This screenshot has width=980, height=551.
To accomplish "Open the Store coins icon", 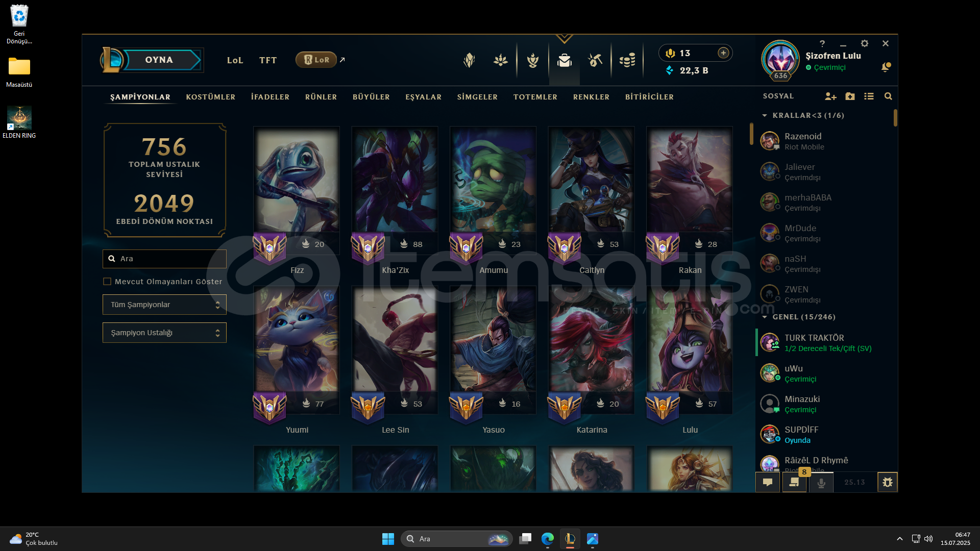I will 627,61.
